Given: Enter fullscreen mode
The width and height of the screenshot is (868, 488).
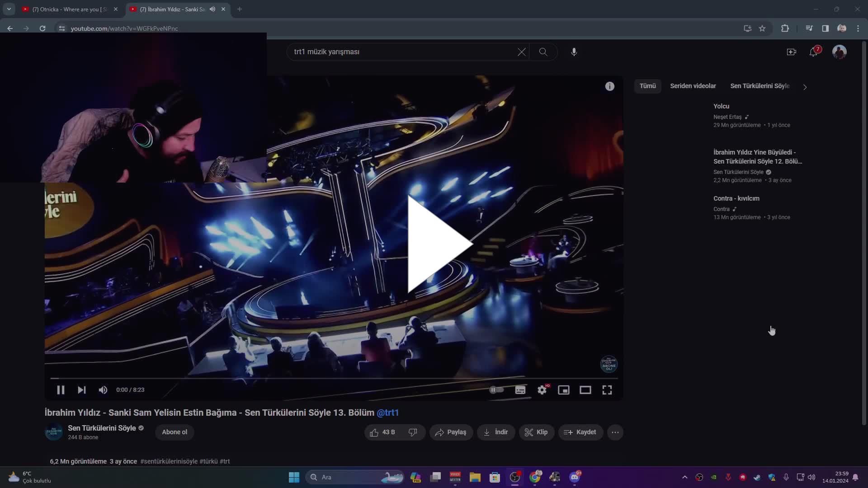Looking at the screenshot, I should (x=607, y=389).
